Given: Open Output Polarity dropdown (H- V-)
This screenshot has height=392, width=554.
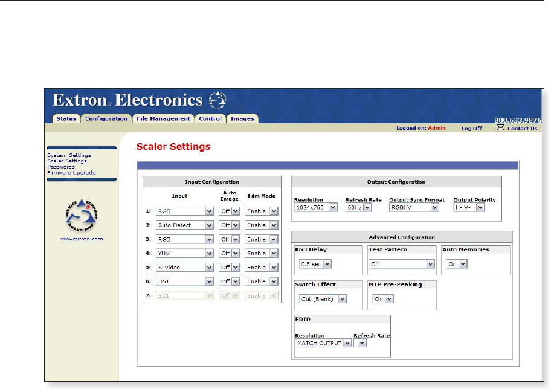Looking at the screenshot, I should coord(469,207).
